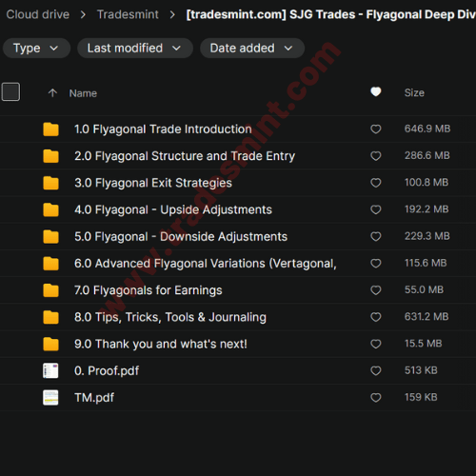The height and width of the screenshot is (476, 476).
Task: Click the SJG Trades Flyagonal Deep Dive breadcrumb
Action: tap(331, 14)
